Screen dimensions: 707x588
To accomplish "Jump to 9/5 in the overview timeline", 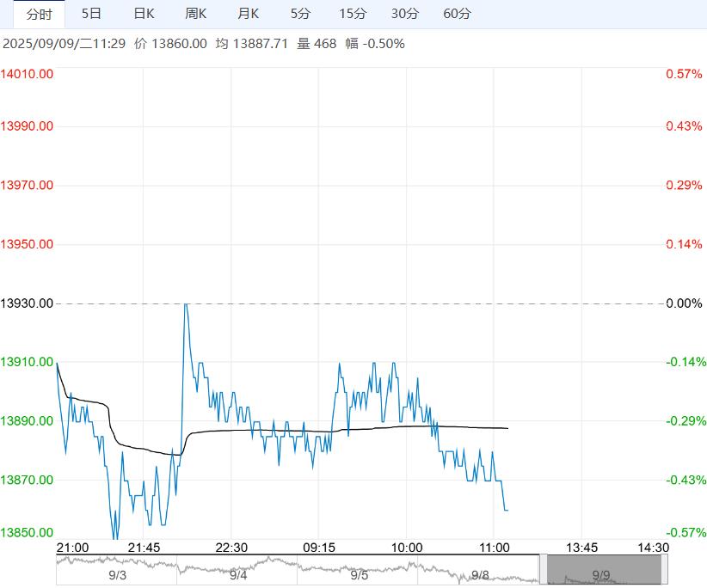I will [359, 574].
